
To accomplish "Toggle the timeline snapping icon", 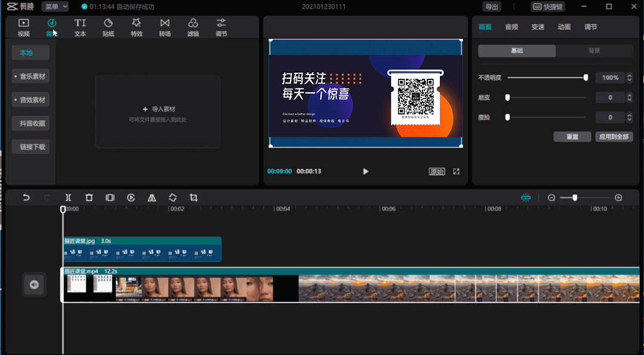I will [x=526, y=197].
